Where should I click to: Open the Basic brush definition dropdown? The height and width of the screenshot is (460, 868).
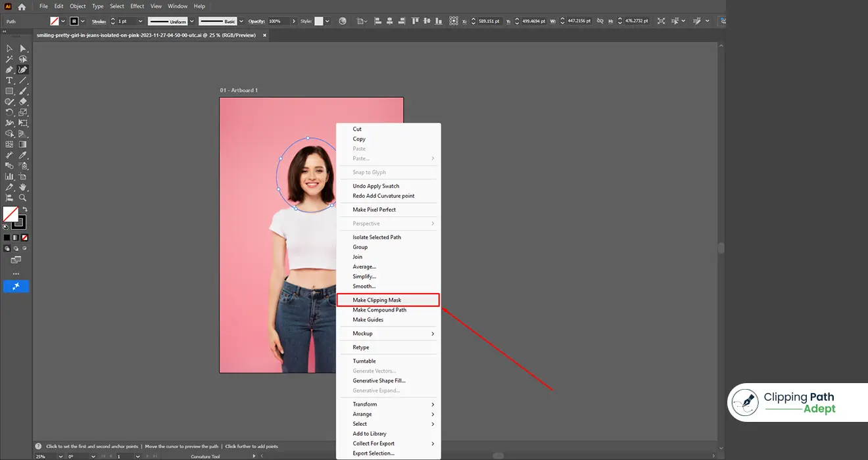241,20
